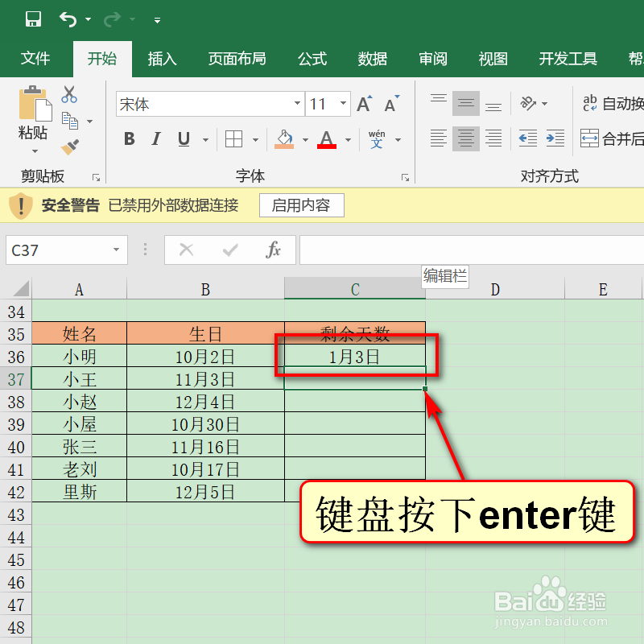Apply center alignment using the Center icon

coord(466,138)
